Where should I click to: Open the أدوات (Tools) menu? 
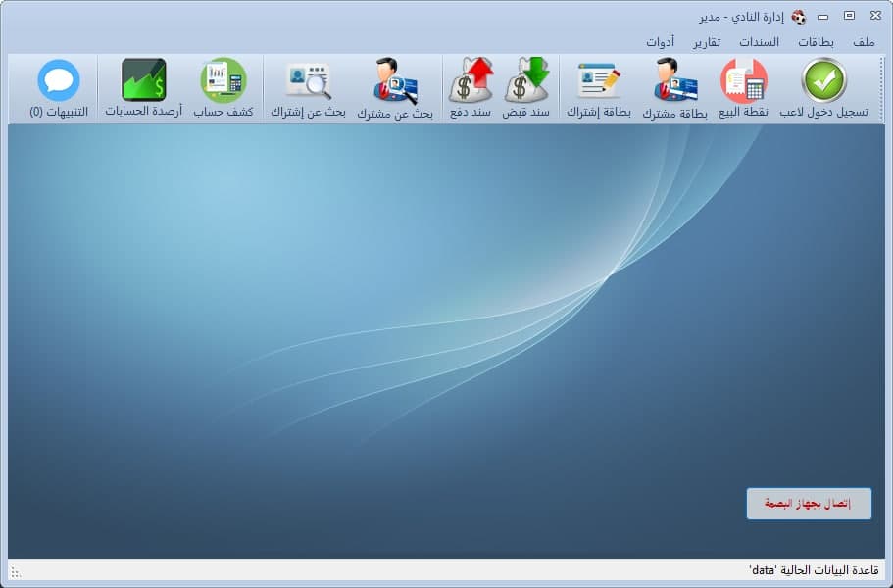(x=660, y=42)
